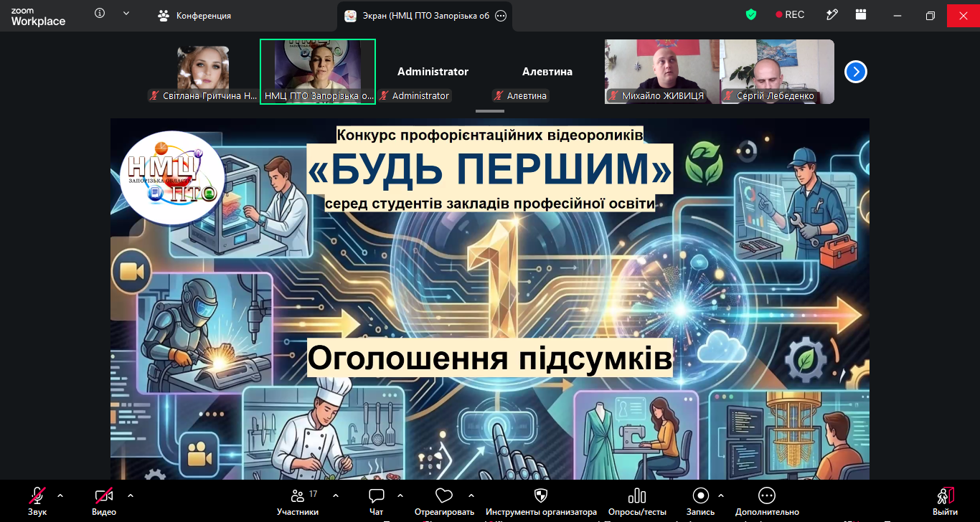Open the Zoom meeting info icon

coord(100,14)
